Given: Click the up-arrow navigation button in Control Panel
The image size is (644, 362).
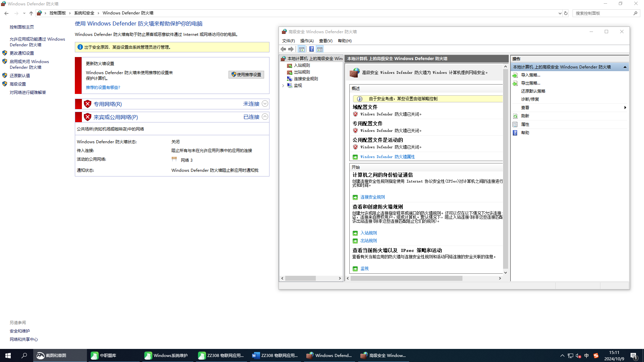Looking at the screenshot, I should click(31, 13).
